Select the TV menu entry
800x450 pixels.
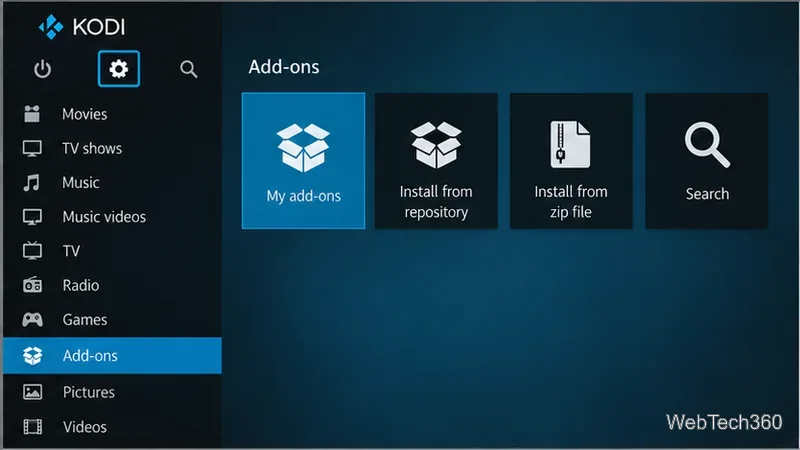point(112,251)
